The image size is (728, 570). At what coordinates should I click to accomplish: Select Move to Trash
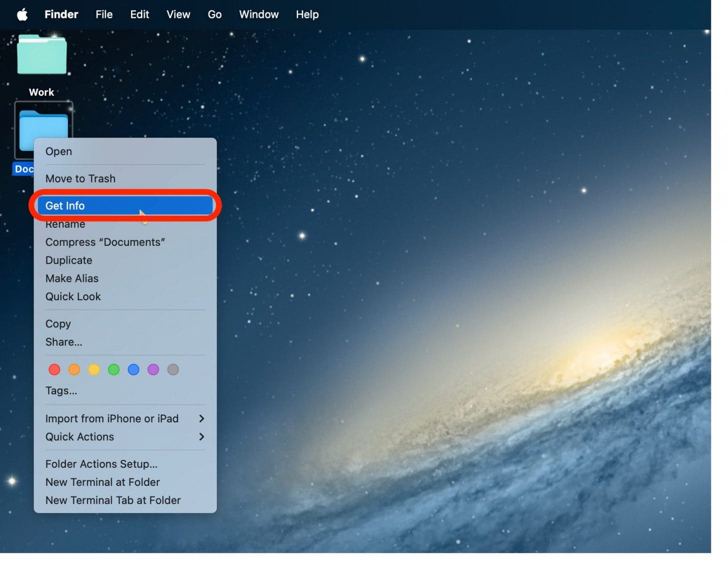80,178
